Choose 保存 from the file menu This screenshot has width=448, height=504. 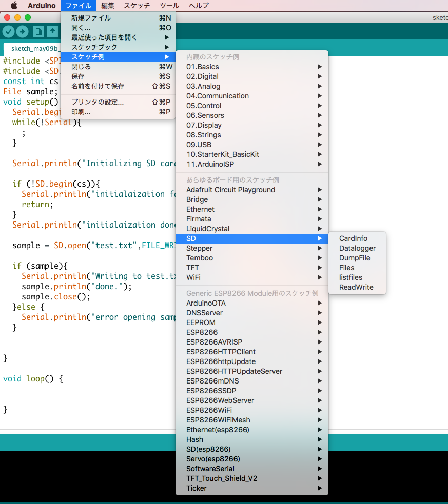tap(118, 76)
